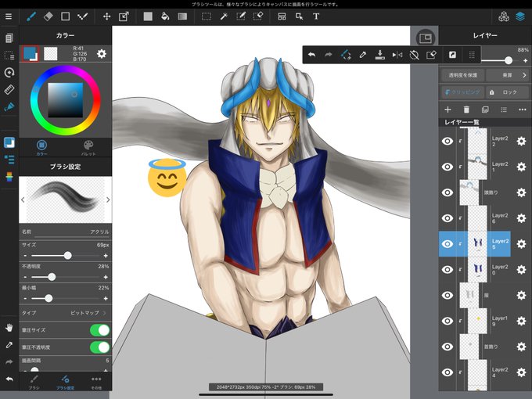Delete the selected layer
Screen dimensions: 532x399
point(466,110)
